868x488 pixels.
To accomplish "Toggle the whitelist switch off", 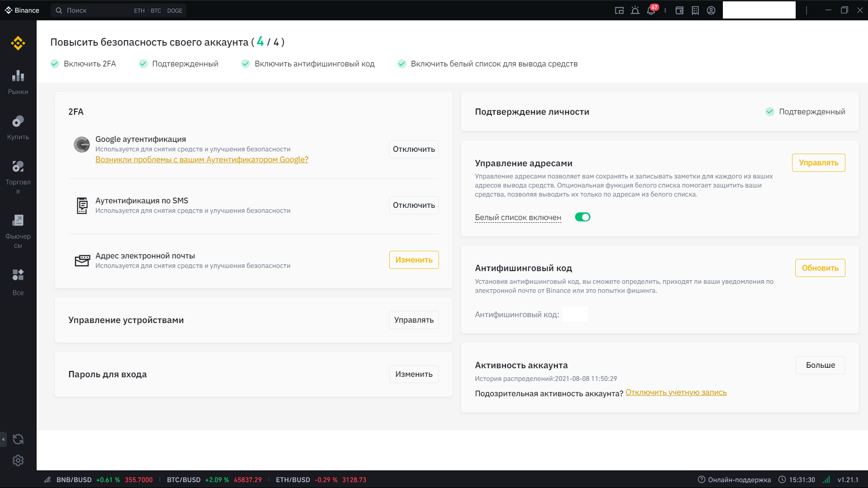I will pos(582,217).
